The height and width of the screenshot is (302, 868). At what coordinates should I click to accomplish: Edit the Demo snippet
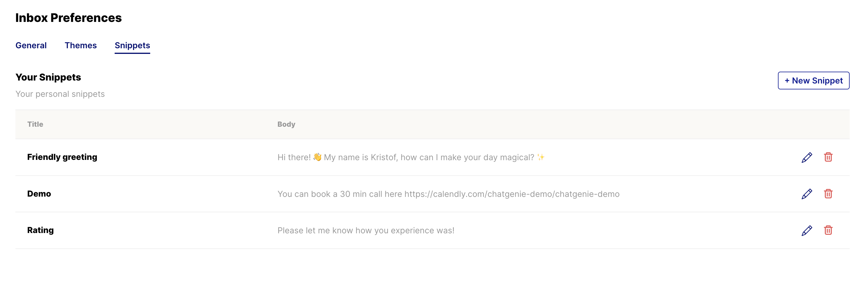coord(807,194)
